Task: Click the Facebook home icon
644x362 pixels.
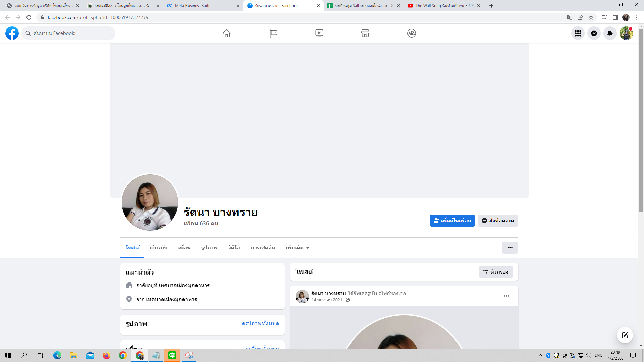Action: click(x=227, y=33)
